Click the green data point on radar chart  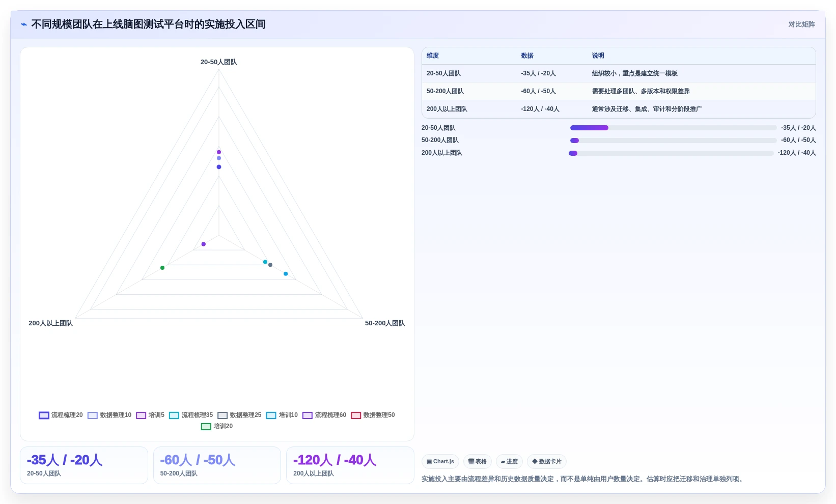click(x=162, y=268)
